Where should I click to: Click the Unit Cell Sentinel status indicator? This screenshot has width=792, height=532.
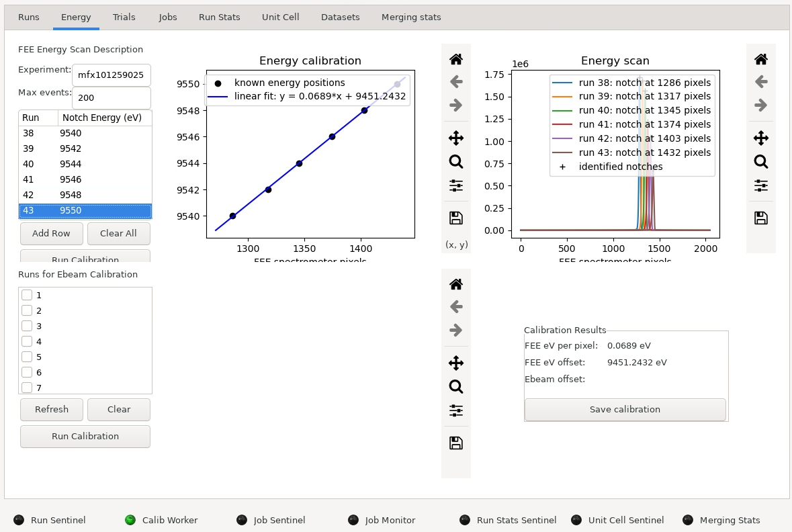576,520
